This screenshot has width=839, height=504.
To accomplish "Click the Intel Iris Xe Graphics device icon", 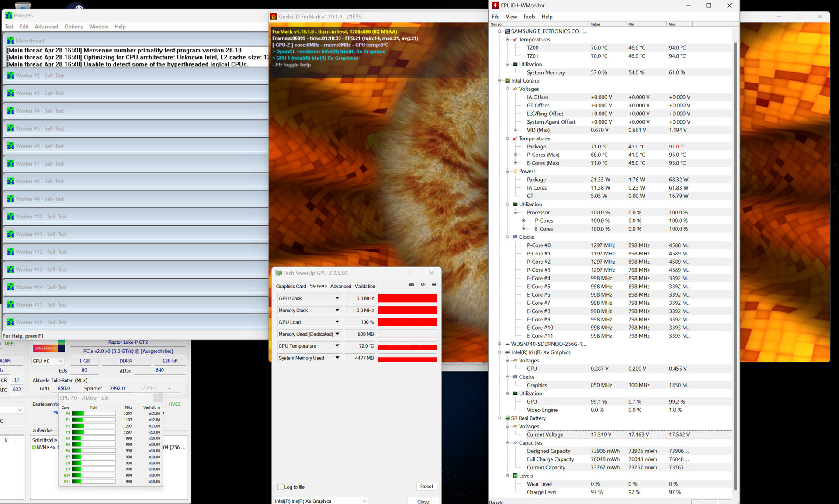I will (507, 352).
